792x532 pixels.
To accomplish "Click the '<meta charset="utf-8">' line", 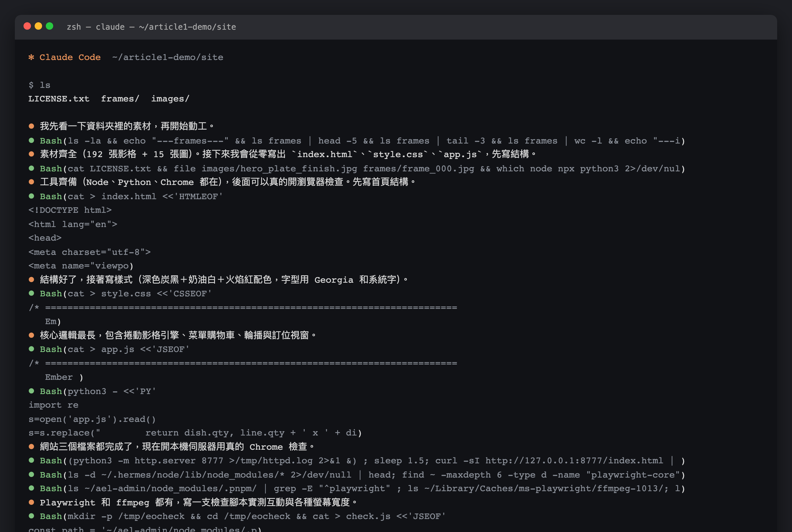I will (89, 252).
